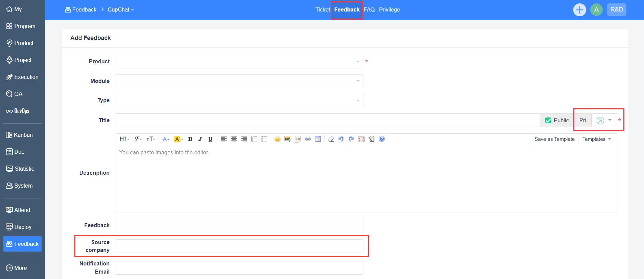Click Save as Template button
The image size is (644, 279).
point(554,139)
